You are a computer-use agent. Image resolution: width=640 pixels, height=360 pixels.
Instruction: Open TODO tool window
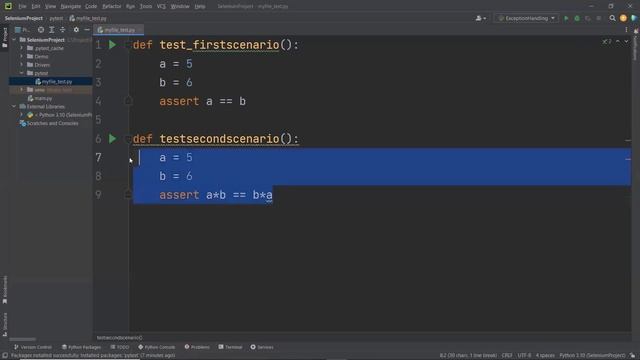coord(120,347)
